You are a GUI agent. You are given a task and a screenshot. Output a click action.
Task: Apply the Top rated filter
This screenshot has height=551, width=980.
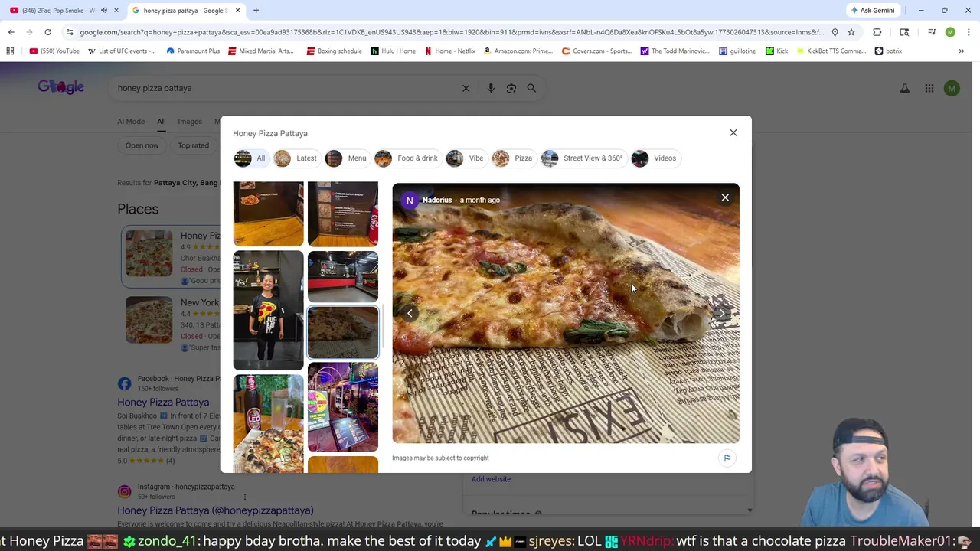point(193,145)
